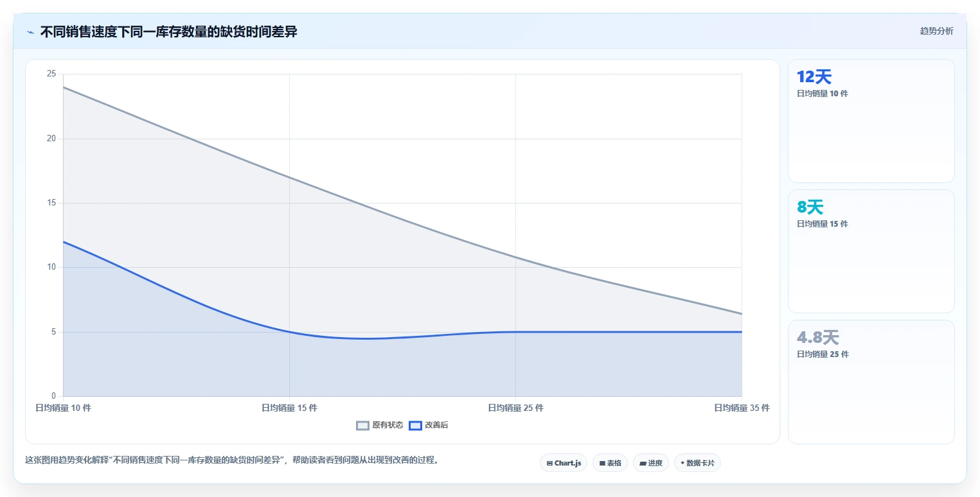980x497 pixels.
Task: Click the y-axis value 20
Action: click(x=51, y=139)
